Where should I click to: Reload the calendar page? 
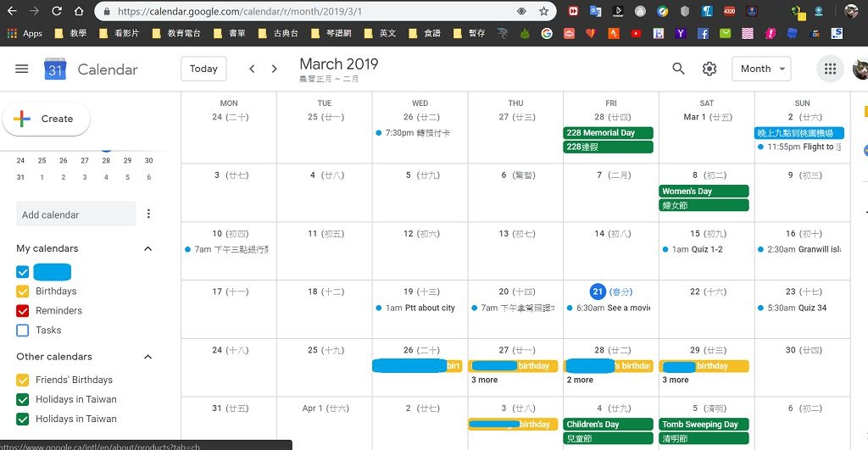tap(57, 11)
